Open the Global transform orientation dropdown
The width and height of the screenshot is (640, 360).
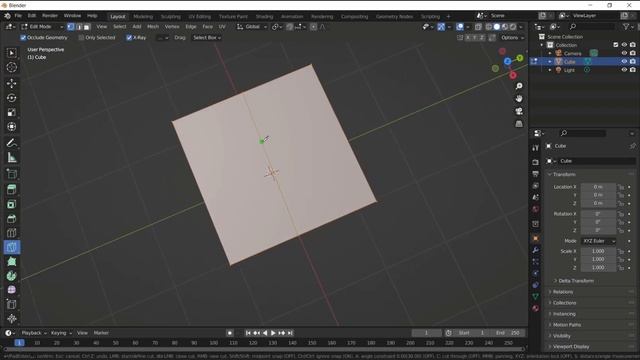(252, 27)
